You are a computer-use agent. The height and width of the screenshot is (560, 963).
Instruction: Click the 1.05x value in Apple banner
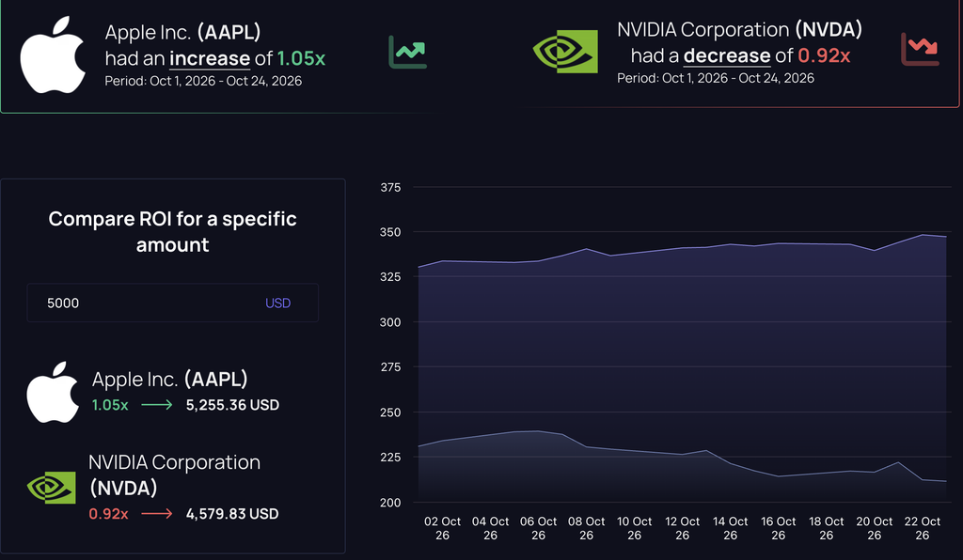pyautogui.click(x=301, y=58)
